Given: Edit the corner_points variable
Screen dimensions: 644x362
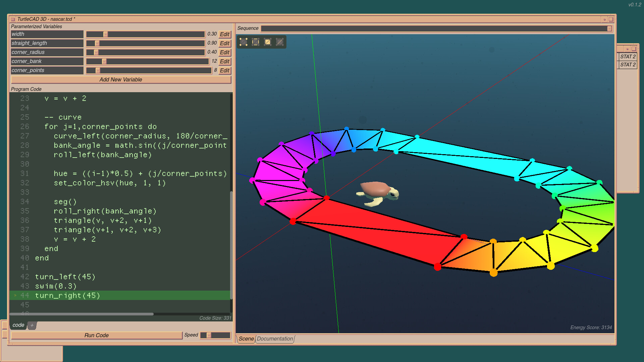Looking at the screenshot, I should (224, 70).
